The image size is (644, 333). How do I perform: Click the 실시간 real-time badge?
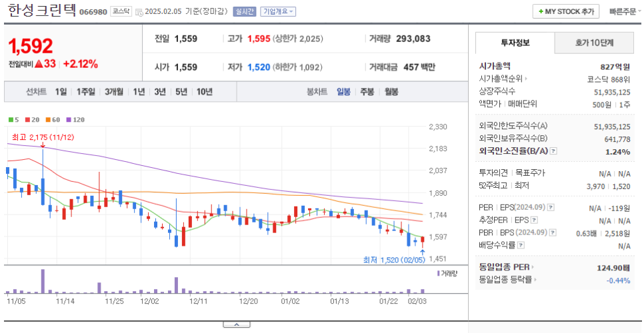[245, 11]
